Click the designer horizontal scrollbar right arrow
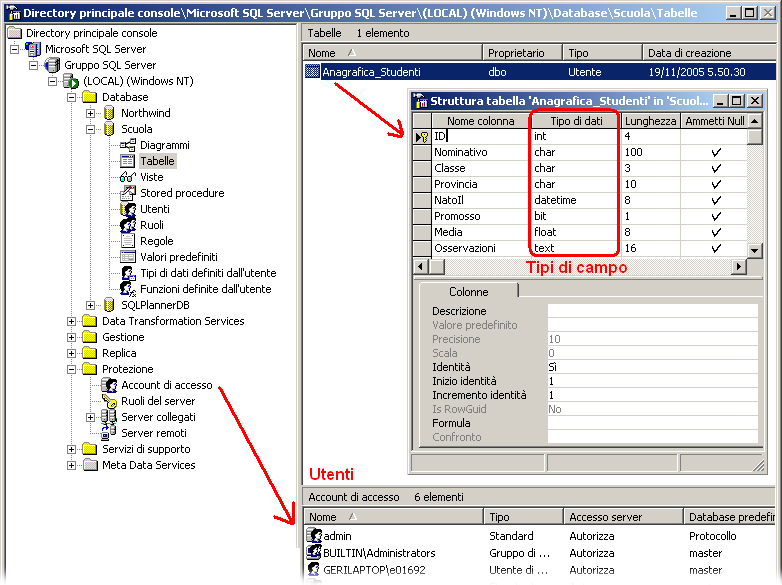This screenshot has width=782, height=585. click(739, 267)
